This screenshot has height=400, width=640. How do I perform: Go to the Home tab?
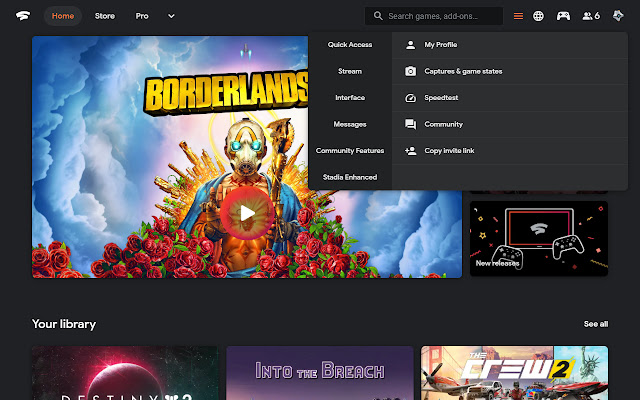[63, 16]
